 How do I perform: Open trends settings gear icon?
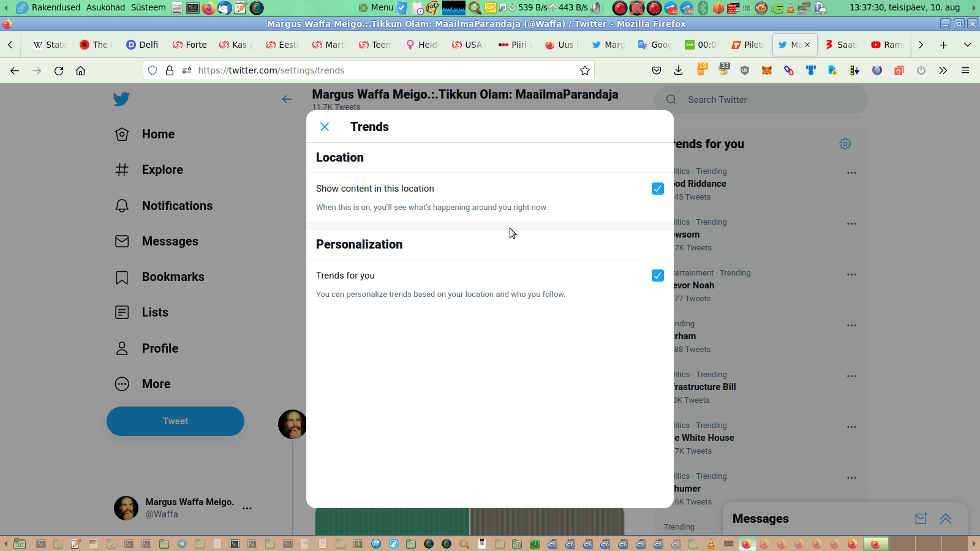point(845,144)
